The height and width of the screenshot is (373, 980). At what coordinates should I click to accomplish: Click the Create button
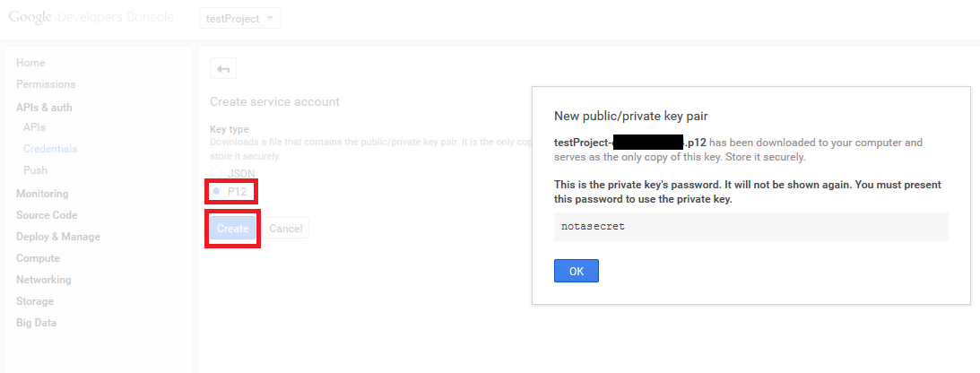232,229
